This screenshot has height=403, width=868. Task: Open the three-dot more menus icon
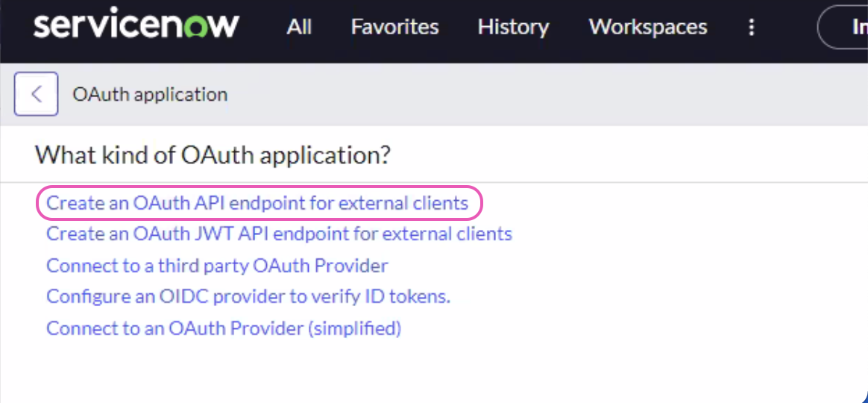(752, 28)
